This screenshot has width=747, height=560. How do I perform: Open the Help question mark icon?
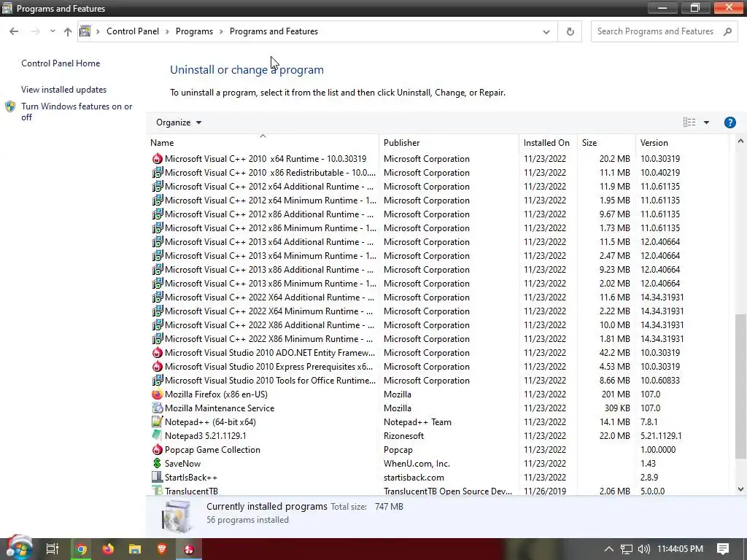tap(729, 122)
